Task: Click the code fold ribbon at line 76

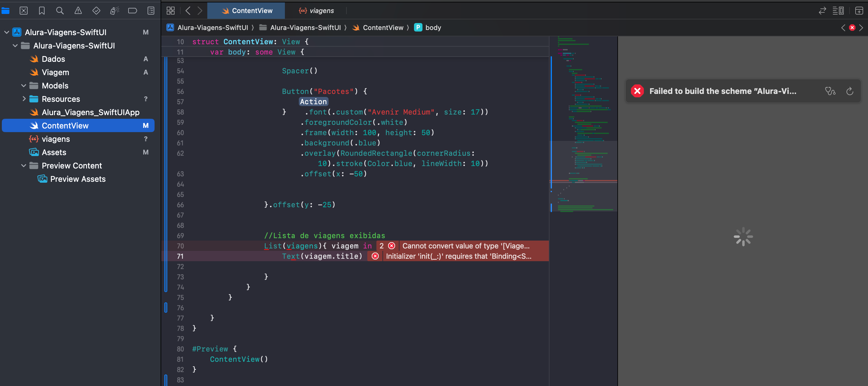Action: (166, 308)
